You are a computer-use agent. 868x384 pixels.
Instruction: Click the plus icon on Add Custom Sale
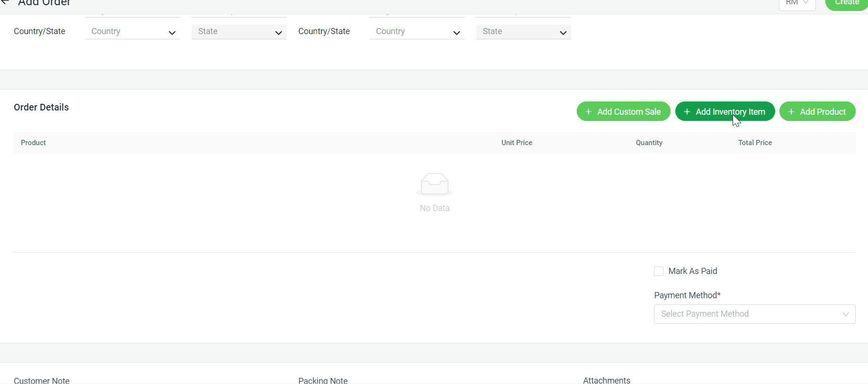589,112
